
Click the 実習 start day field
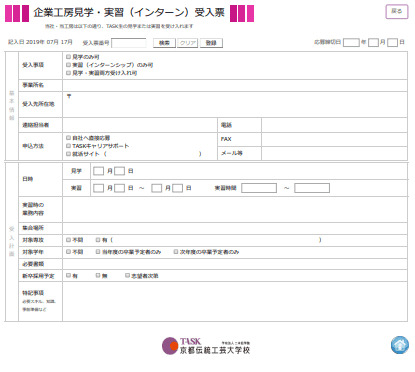(x=119, y=188)
